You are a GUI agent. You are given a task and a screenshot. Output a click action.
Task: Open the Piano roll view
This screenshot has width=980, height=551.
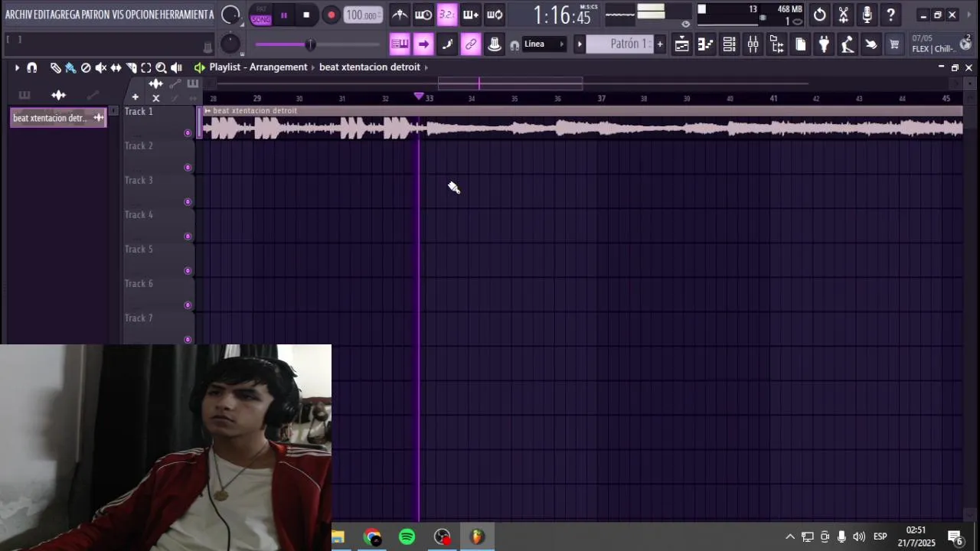[x=705, y=44]
